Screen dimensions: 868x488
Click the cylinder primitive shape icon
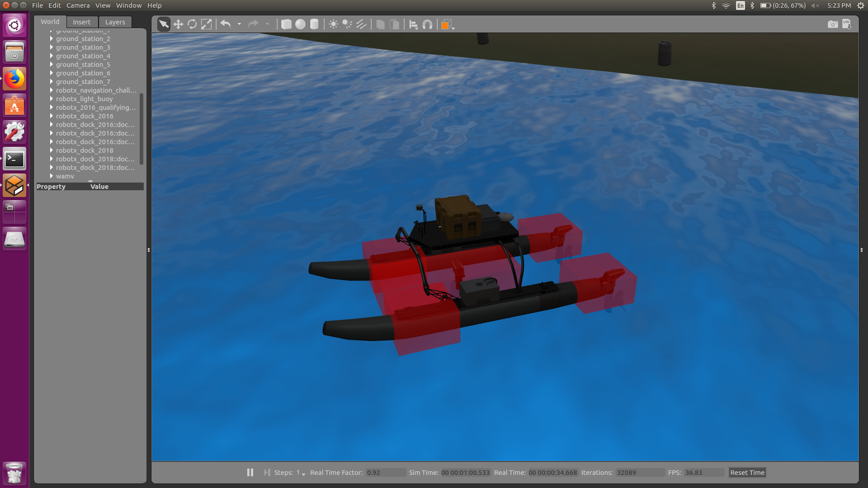click(315, 24)
